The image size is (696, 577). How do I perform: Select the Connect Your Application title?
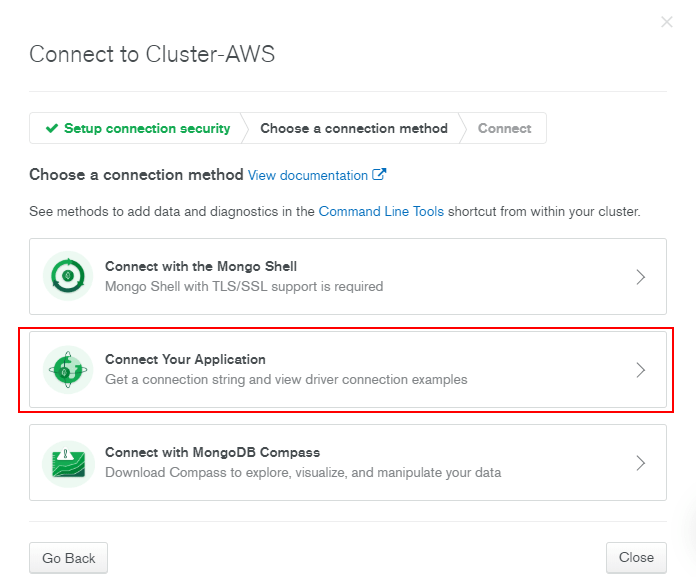pos(185,360)
